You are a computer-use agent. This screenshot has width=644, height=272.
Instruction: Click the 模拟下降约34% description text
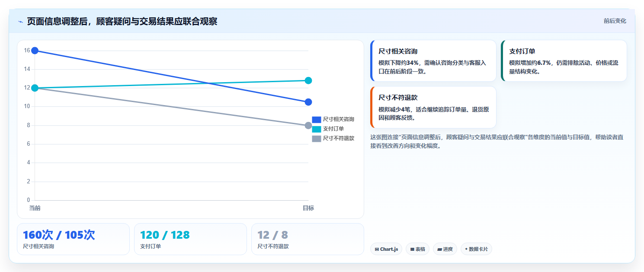(432, 67)
